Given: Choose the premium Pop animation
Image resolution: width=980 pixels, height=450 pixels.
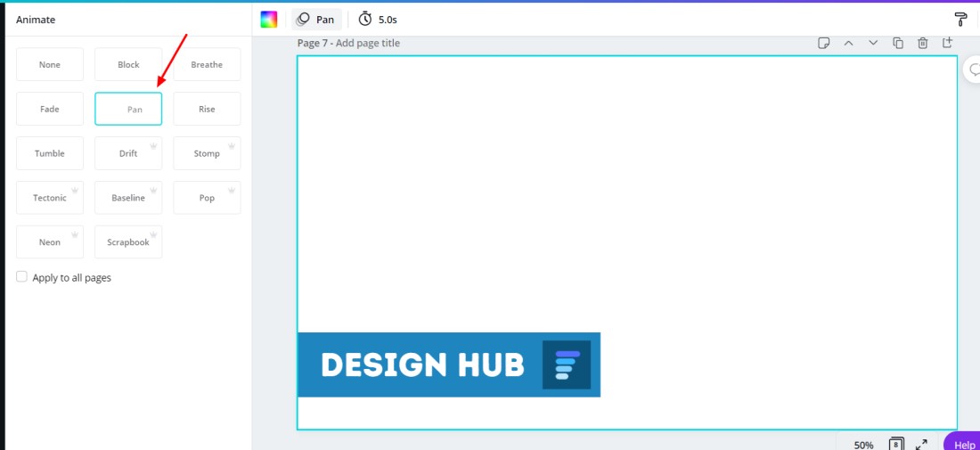Looking at the screenshot, I should [207, 198].
